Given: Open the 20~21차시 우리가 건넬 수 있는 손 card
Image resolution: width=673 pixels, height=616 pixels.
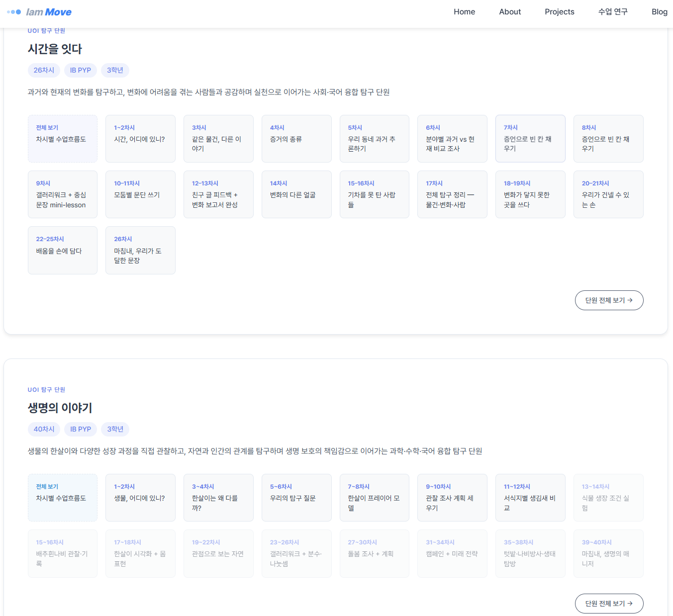Looking at the screenshot, I should [x=608, y=194].
